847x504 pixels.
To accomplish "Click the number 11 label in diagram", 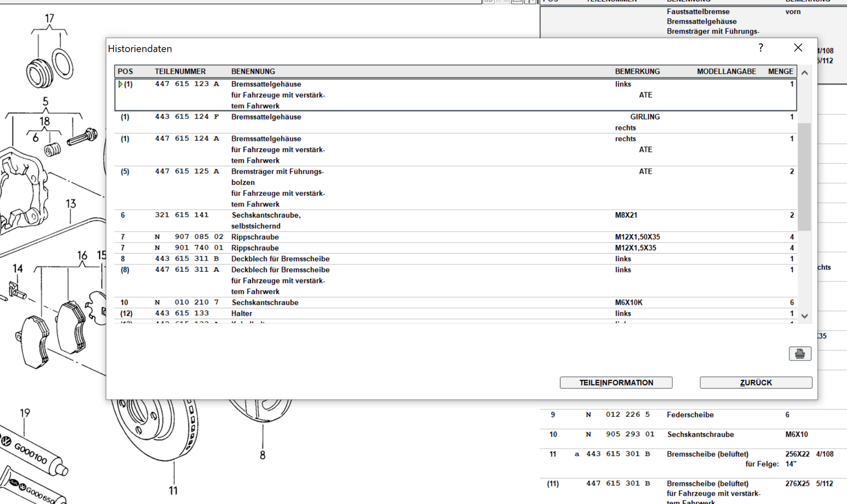I will coord(173,491).
